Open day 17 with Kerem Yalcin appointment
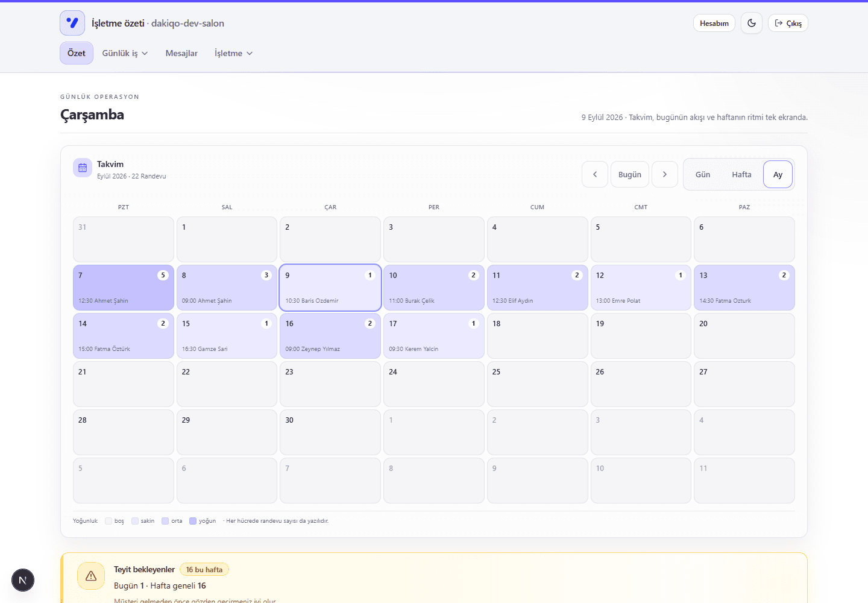This screenshot has height=603, width=868. point(434,336)
